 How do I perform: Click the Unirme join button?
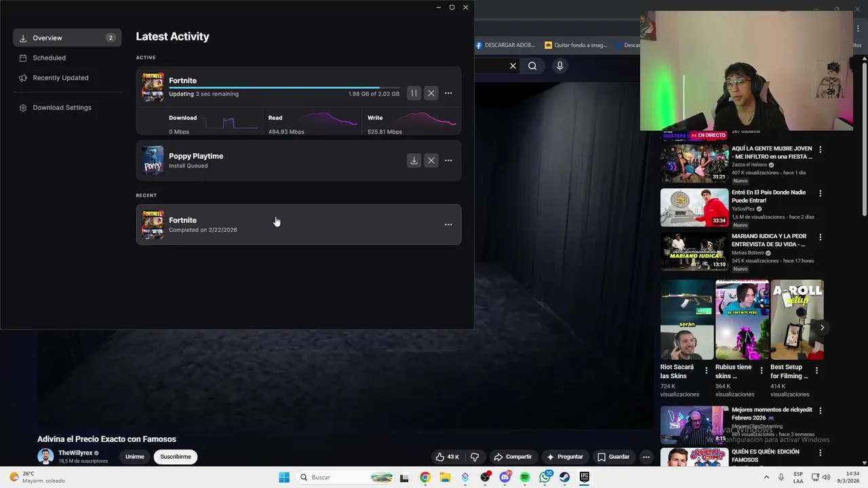tap(135, 457)
